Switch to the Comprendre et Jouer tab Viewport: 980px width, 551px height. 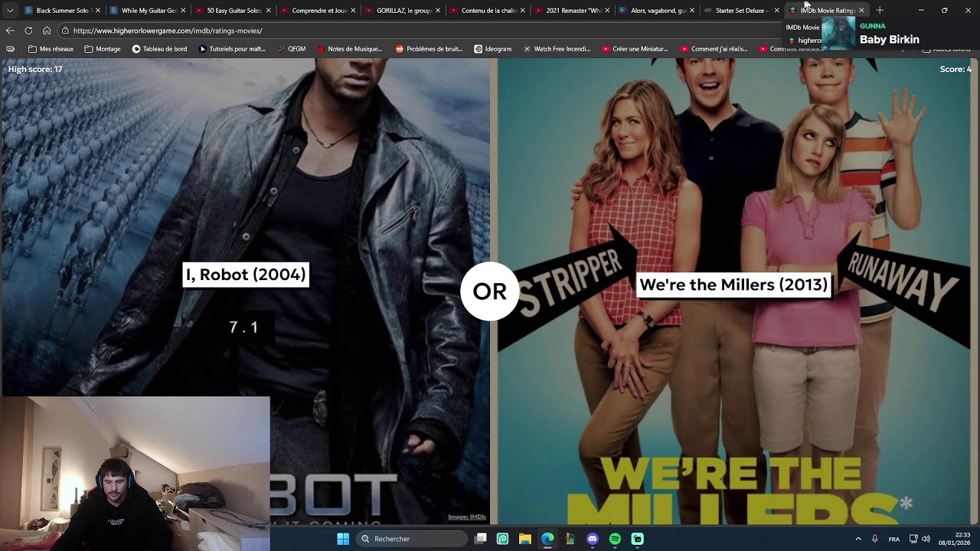(x=317, y=11)
